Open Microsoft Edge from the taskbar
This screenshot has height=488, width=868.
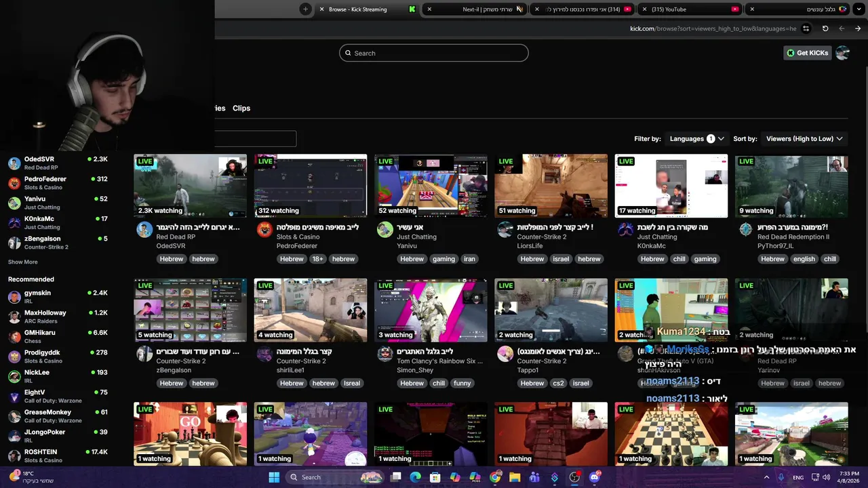[415, 477]
